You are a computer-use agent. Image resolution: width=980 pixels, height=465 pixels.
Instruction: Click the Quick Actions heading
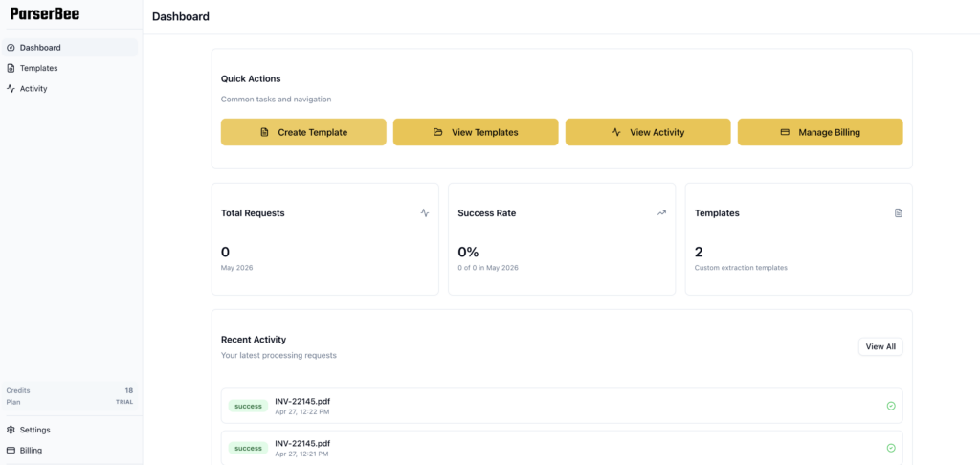[251, 78]
